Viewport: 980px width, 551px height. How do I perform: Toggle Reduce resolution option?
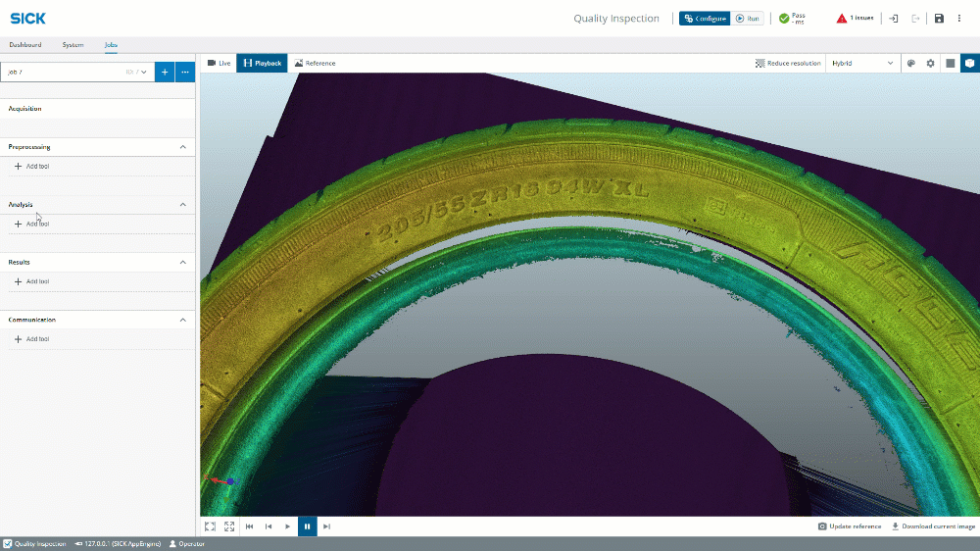(788, 63)
